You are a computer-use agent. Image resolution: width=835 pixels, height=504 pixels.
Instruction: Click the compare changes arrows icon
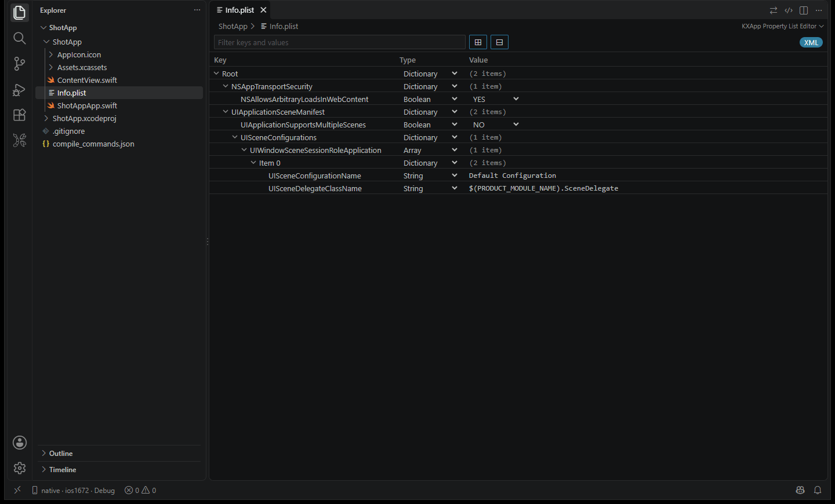click(x=773, y=10)
